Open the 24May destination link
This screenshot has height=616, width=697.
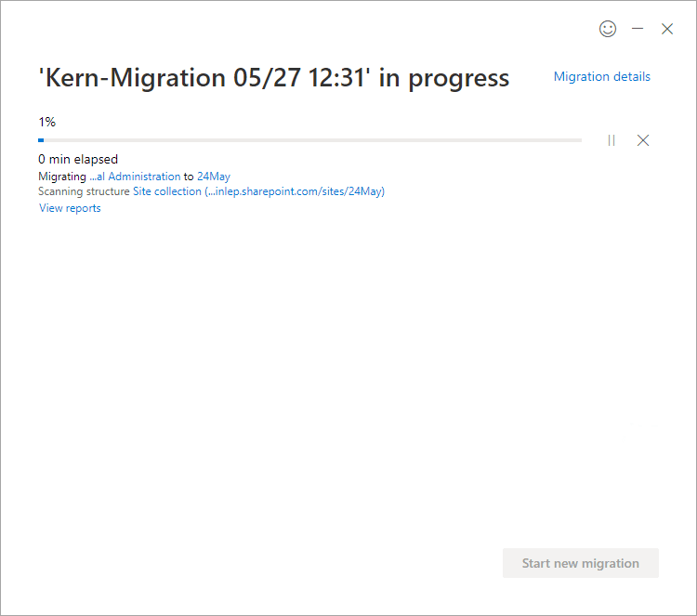pos(214,176)
